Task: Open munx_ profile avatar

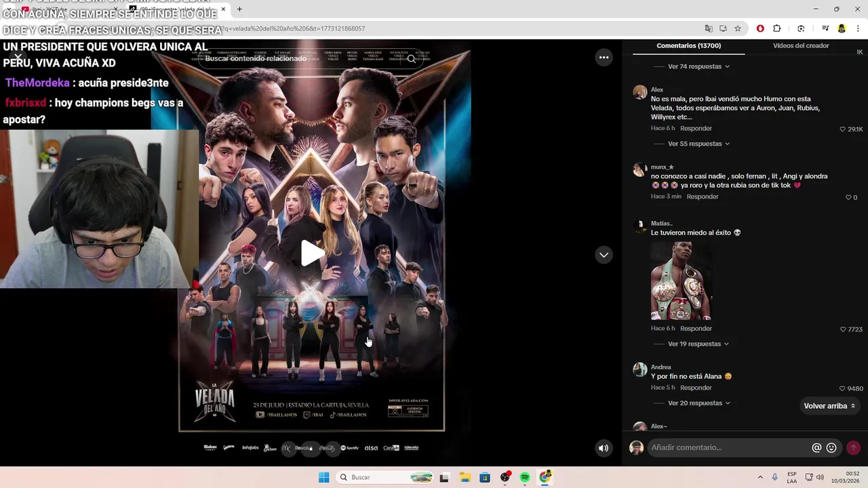Action: tap(639, 169)
